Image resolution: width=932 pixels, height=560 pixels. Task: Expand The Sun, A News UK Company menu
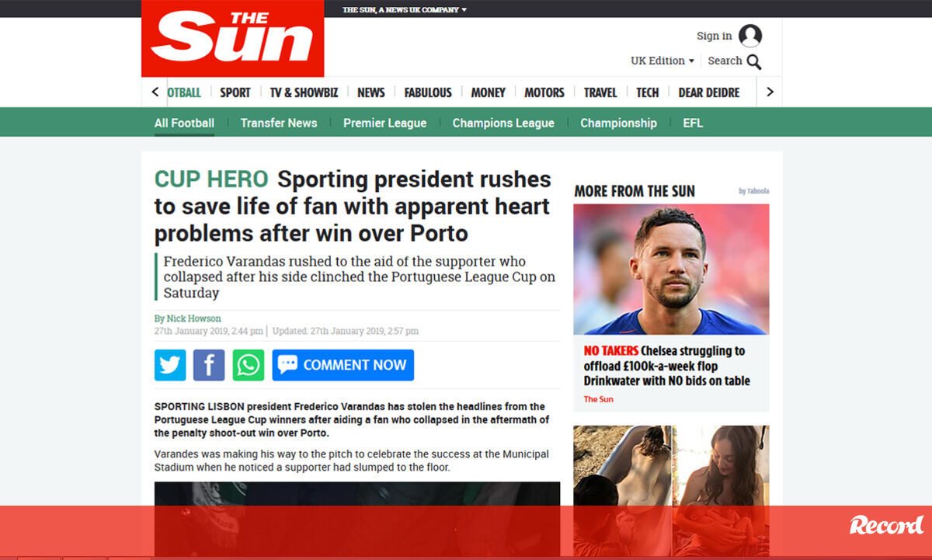(x=405, y=9)
